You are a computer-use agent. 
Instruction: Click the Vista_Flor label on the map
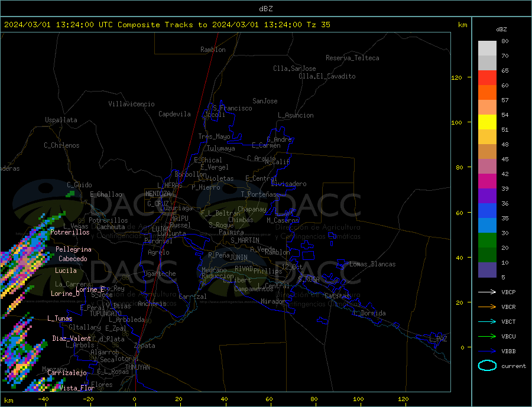tap(77, 388)
